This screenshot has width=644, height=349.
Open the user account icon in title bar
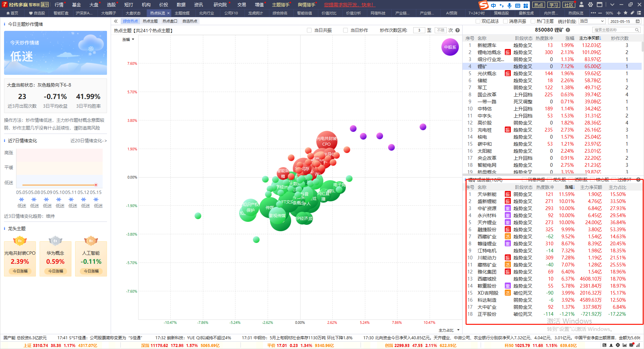581,5
